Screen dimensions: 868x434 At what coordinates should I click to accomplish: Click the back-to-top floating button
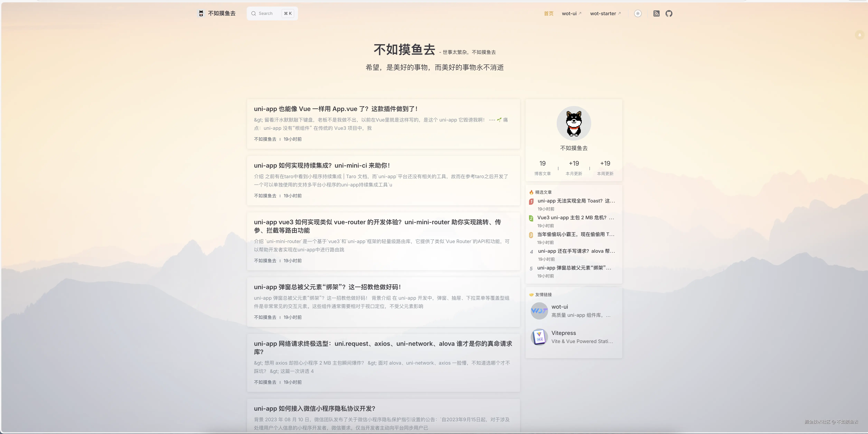pyautogui.click(x=860, y=35)
